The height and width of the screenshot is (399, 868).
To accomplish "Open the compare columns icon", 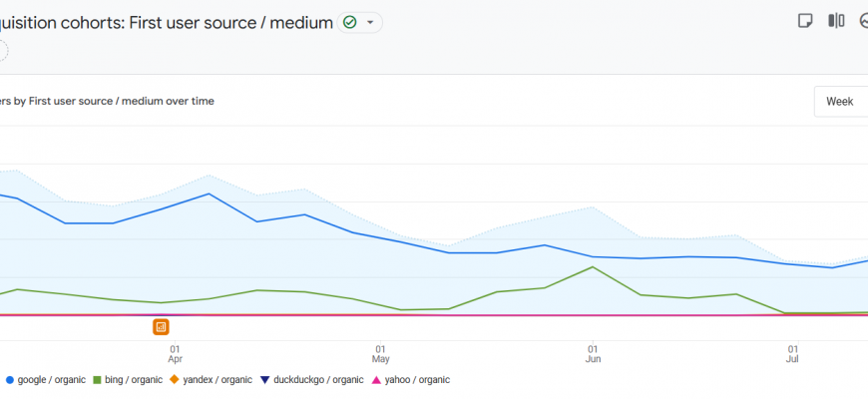I will coord(836,21).
